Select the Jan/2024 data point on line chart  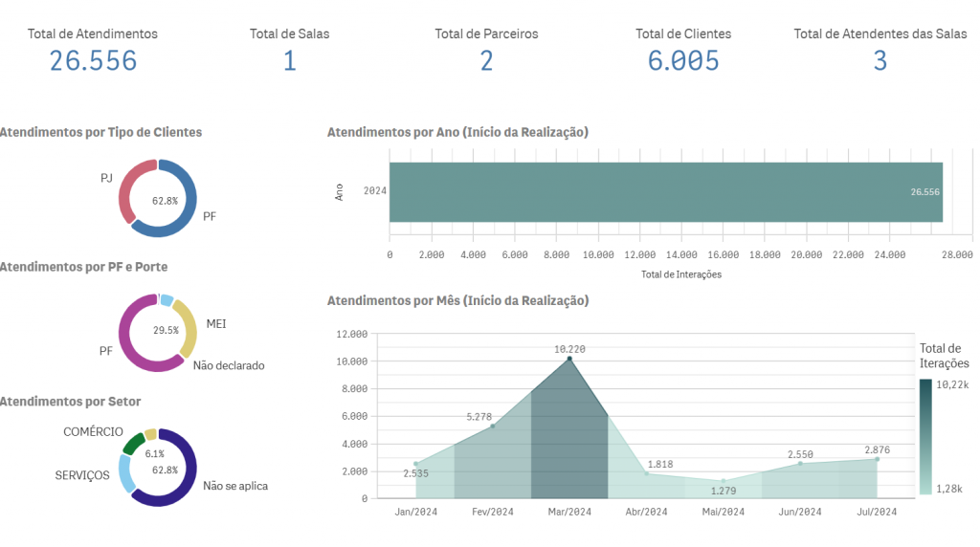[x=415, y=464]
